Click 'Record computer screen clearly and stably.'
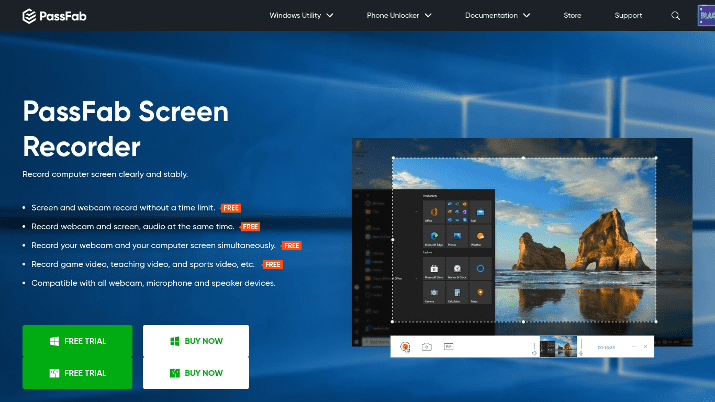Viewport: 715px width, 402px height. coord(105,174)
